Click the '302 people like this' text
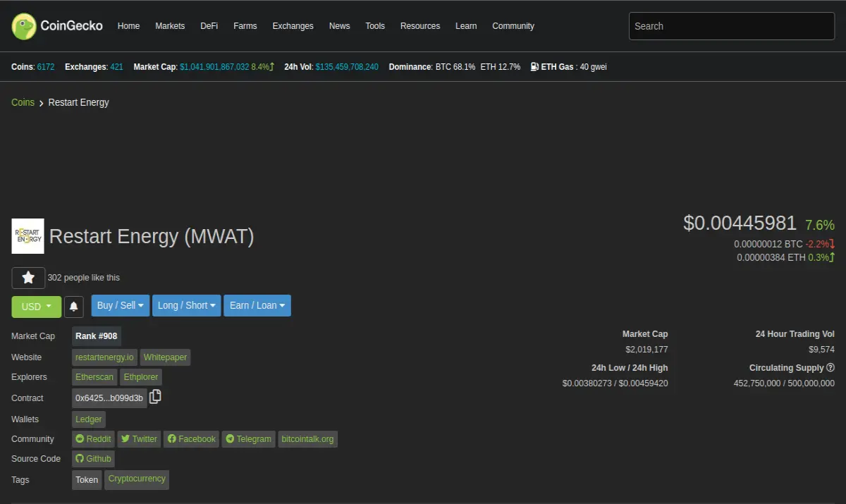This screenshot has height=504, width=846. tap(83, 278)
